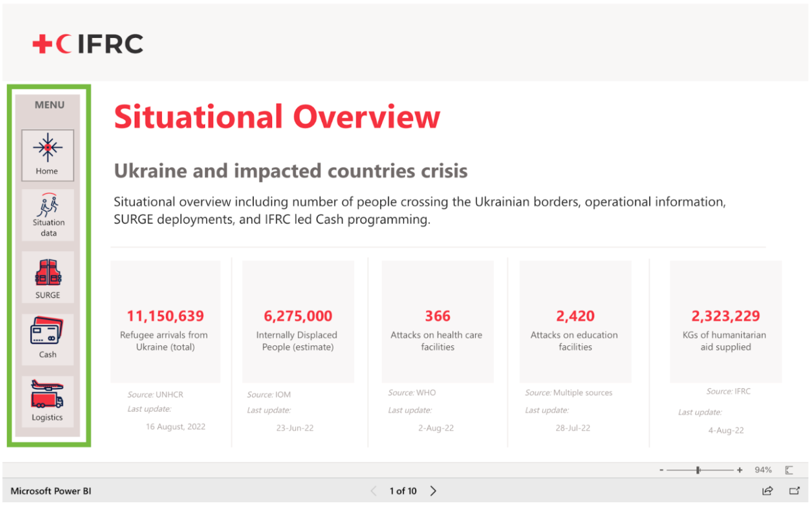The width and height of the screenshot is (812, 505).
Task: Open the Situation data page icon
Action: (x=48, y=207)
